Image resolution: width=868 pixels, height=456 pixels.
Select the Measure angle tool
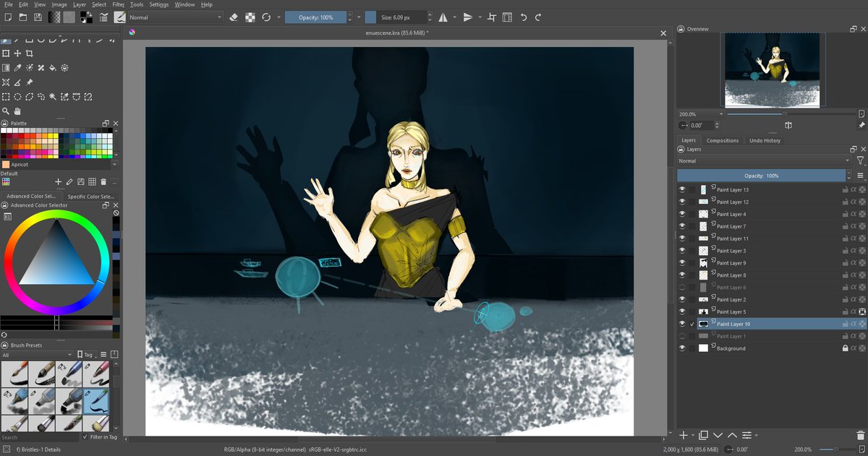(17, 82)
